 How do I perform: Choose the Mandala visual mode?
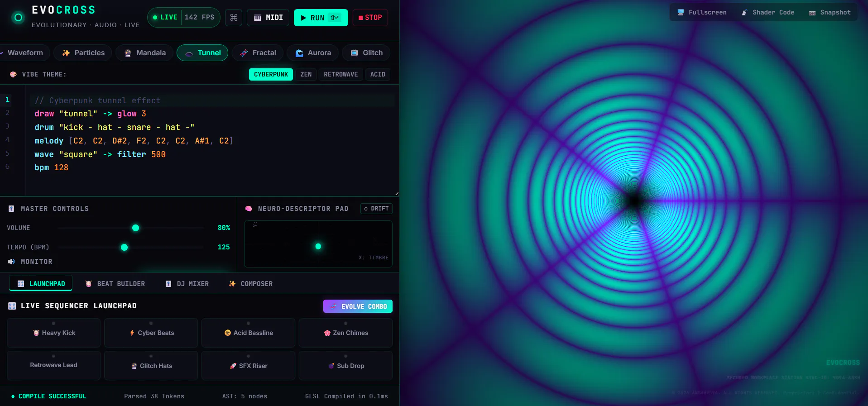[145, 53]
